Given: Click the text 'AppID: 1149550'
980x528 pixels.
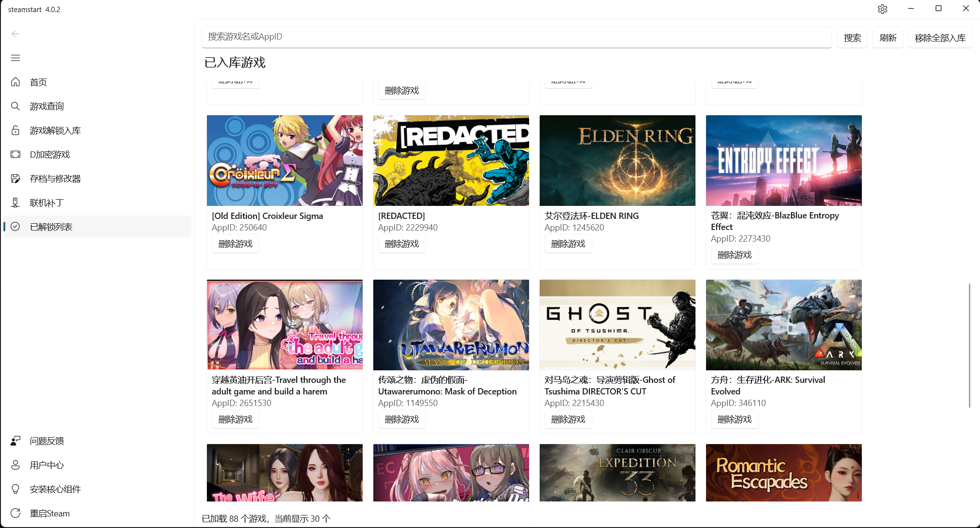Looking at the screenshot, I should pyautogui.click(x=408, y=403).
